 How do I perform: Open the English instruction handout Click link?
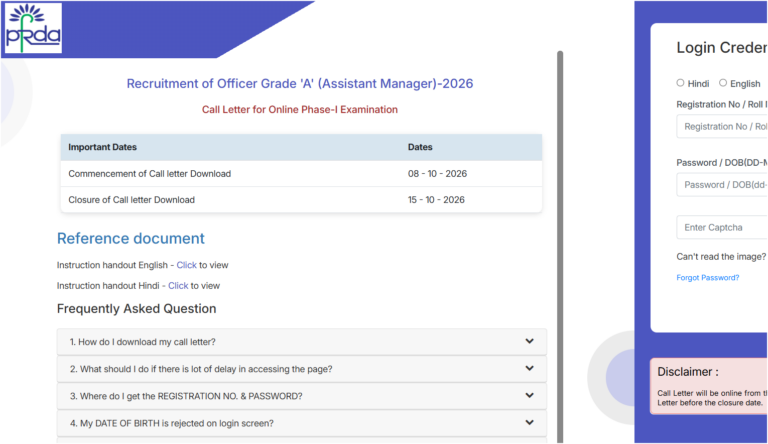click(x=187, y=265)
